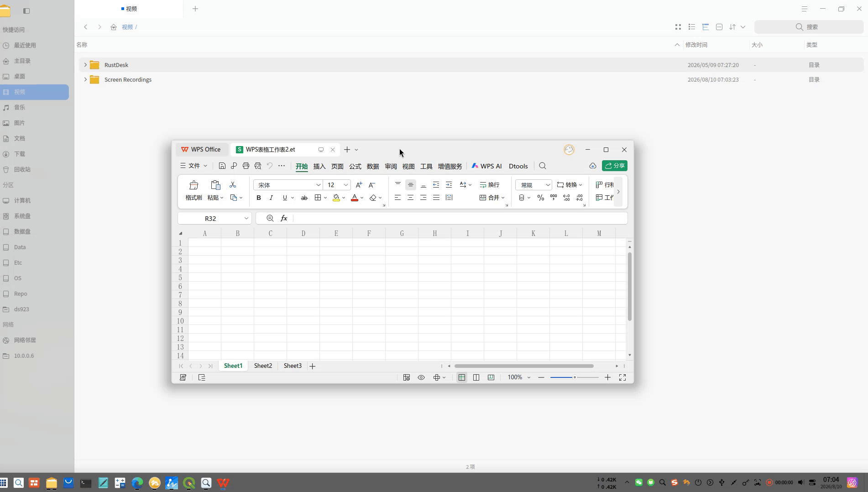The width and height of the screenshot is (868, 492).
Task: Toggle Bold formatting
Action: tap(259, 198)
